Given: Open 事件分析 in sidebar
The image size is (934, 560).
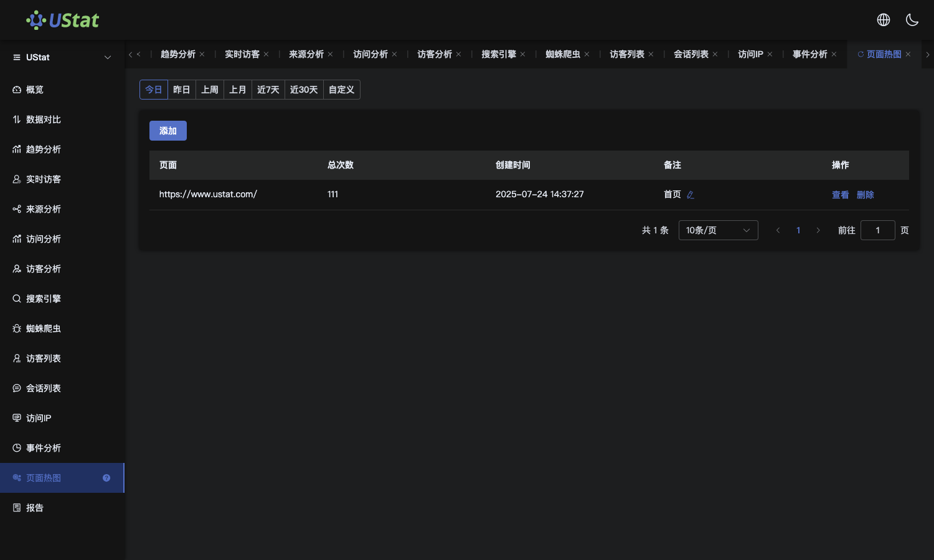Looking at the screenshot, I should pos(62,448).
